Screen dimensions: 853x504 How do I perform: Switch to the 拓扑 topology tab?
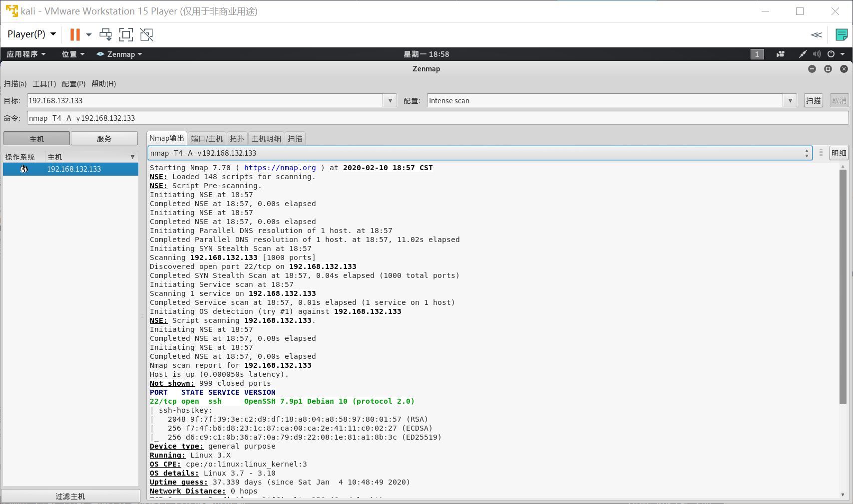coord(237,138)
